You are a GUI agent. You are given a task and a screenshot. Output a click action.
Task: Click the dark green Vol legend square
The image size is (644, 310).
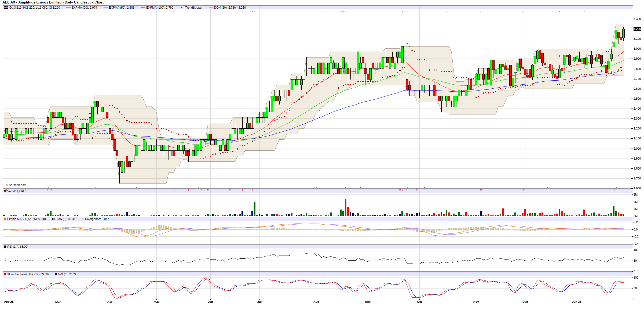coord(5,191)
